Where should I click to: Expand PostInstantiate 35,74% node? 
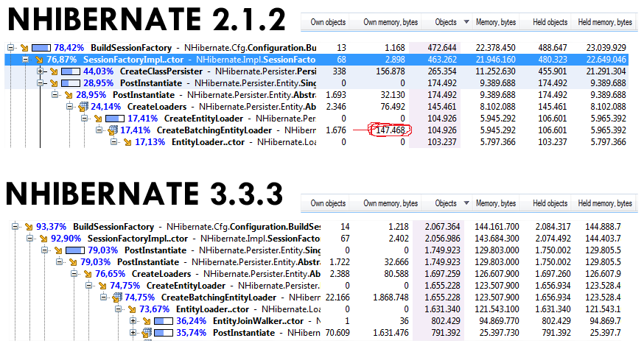coord(133,333)
